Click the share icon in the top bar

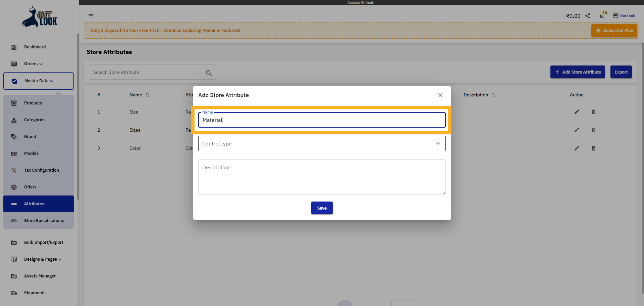tap(588, 15)
